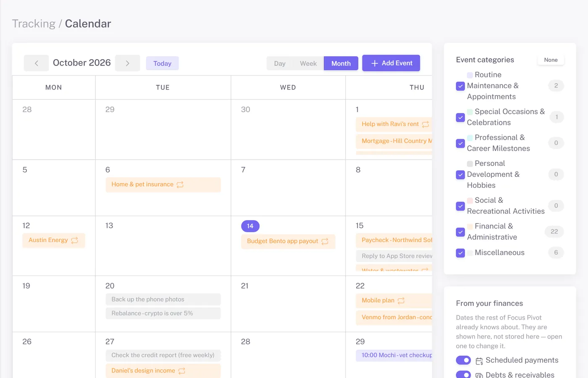Open Reply to App Store review task
The image size is (588, 378).
coord(394,256)
